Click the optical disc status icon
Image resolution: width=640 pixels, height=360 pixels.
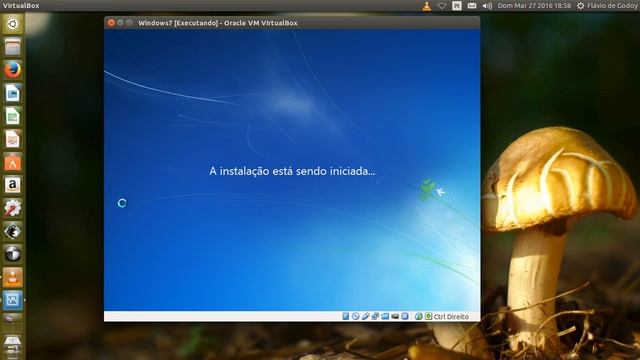click(356, 316)
